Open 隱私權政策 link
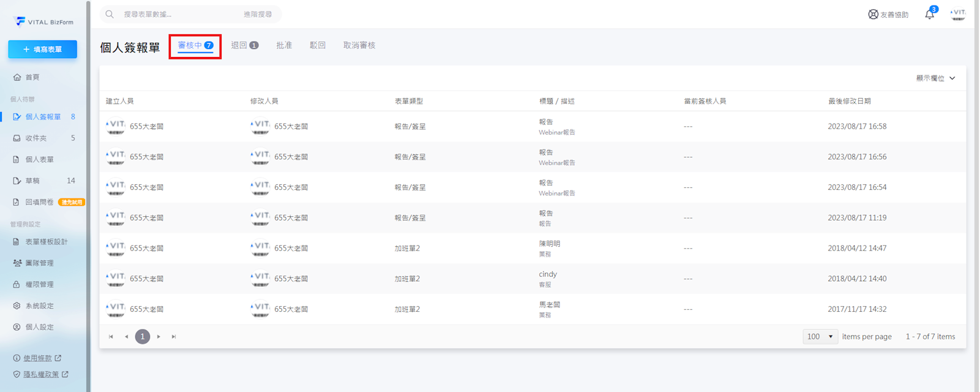Viewport: 980px width, 392px height. [x=41, y=374]
